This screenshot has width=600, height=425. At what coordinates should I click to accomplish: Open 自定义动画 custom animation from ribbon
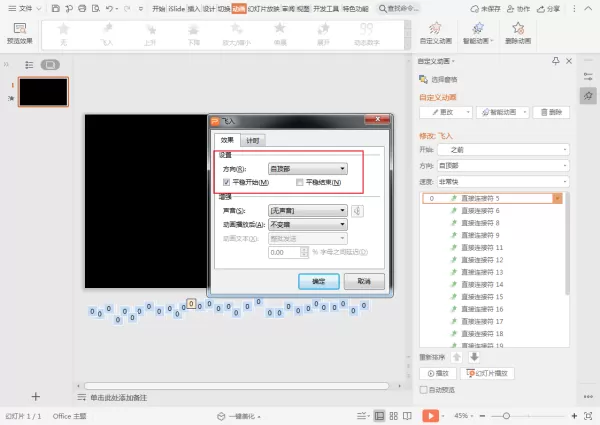(435, 34)
